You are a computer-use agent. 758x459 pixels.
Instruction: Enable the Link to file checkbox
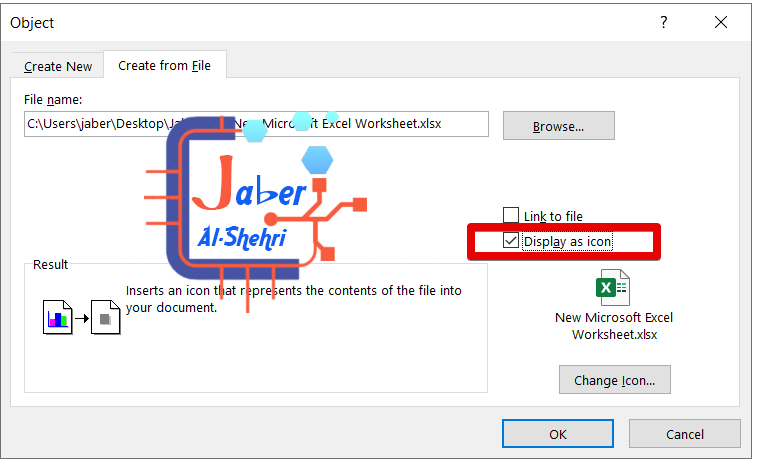(511, 215)
